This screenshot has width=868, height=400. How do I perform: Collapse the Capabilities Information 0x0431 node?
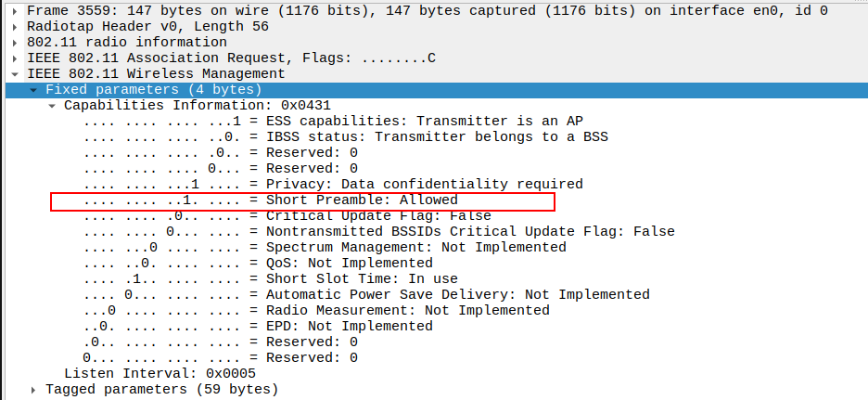click(x=53, y=105)
